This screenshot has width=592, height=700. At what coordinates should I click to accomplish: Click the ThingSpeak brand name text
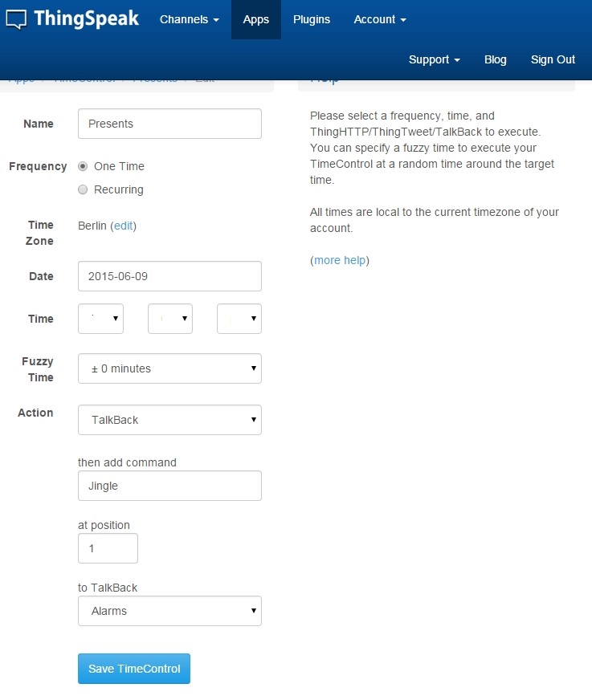pyautogui.click(x=86, y=18)
